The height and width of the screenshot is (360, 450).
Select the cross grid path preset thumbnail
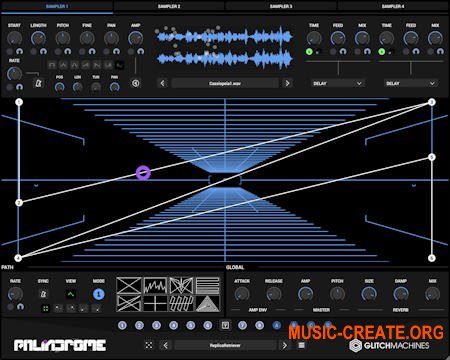[155, 303]
